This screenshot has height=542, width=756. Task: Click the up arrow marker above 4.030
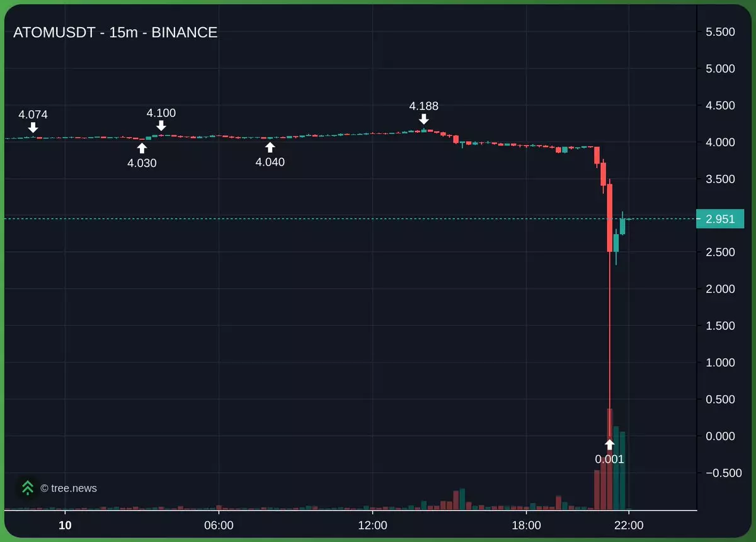click(142, 148)
